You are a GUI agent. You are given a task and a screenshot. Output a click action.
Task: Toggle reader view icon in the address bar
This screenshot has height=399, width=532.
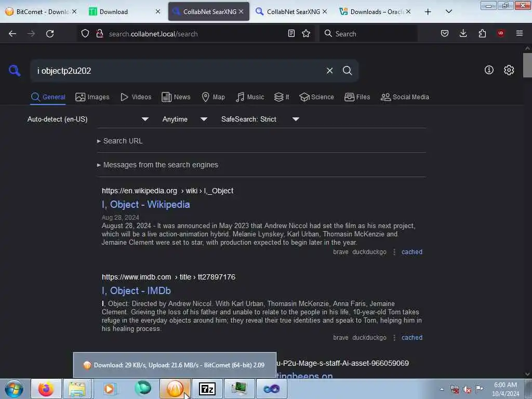click(291, 33)
